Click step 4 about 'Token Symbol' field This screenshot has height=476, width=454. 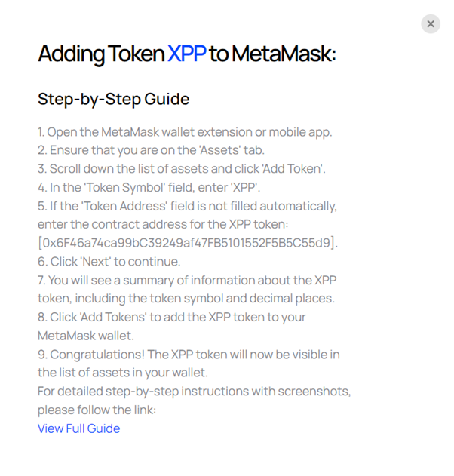pyautogui.click(x=149, y=188)
